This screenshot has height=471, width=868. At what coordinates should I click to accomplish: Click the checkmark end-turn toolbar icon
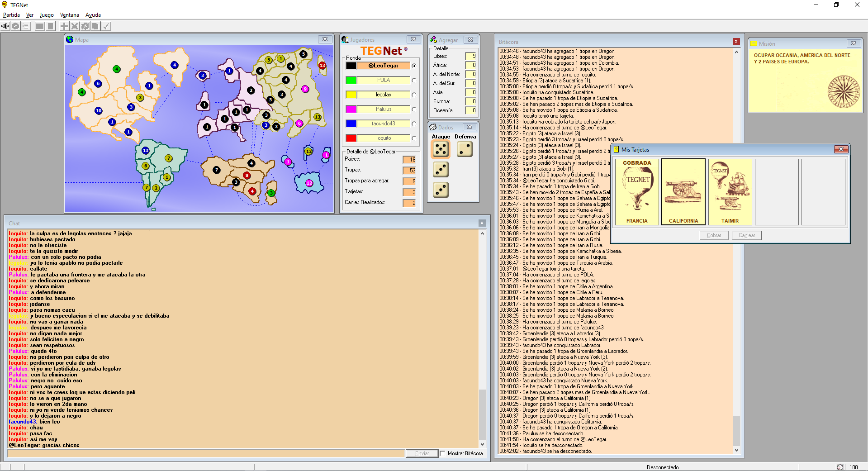click(106, 26)
